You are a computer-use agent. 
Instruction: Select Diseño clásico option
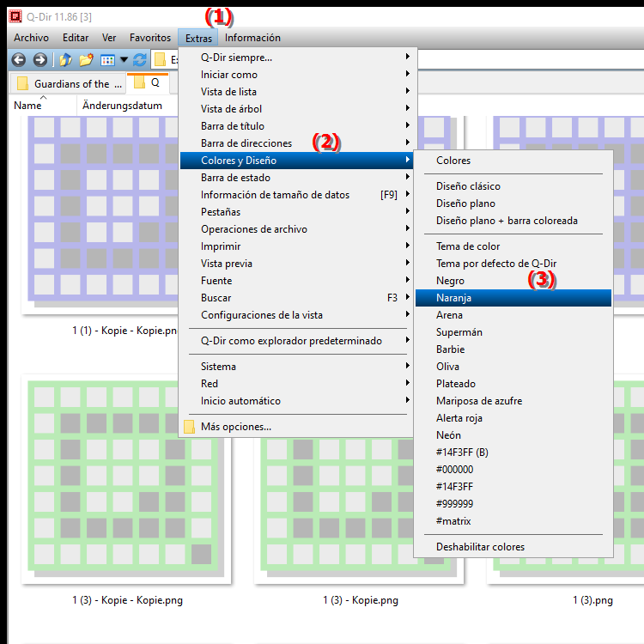513,186
